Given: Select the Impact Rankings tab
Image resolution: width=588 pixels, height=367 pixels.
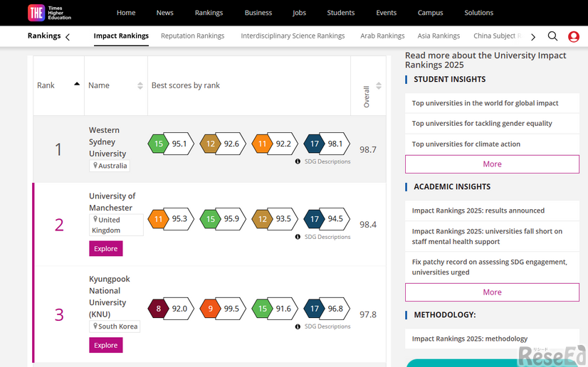Looking at the screenshot, I should [x=121, y=36].
